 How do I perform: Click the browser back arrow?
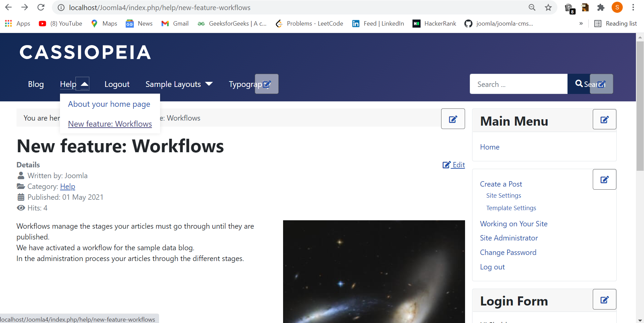point(8,7)
